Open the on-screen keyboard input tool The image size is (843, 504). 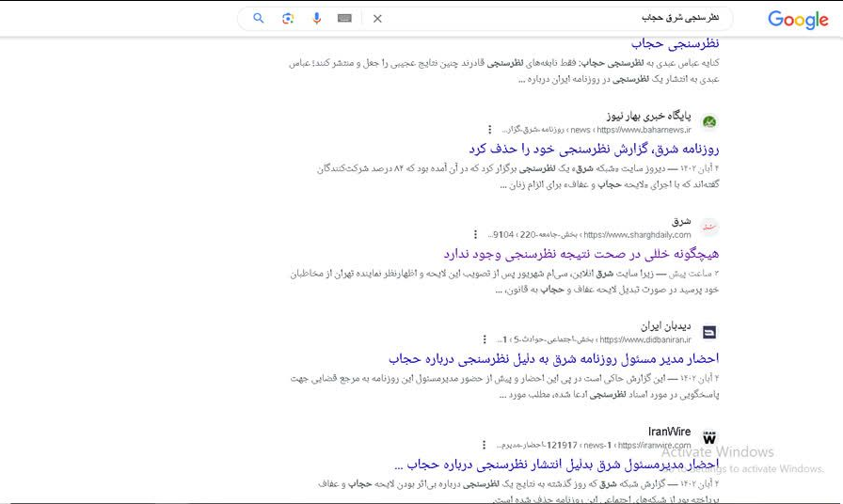[345, 18]
